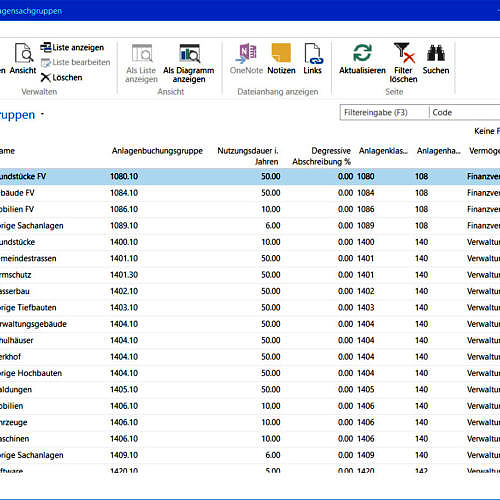Select cell 1401.10 in Anlagenbuchungsgruppe
The height and width of the screenshot is (500, 500).
(x=124, y=258)
